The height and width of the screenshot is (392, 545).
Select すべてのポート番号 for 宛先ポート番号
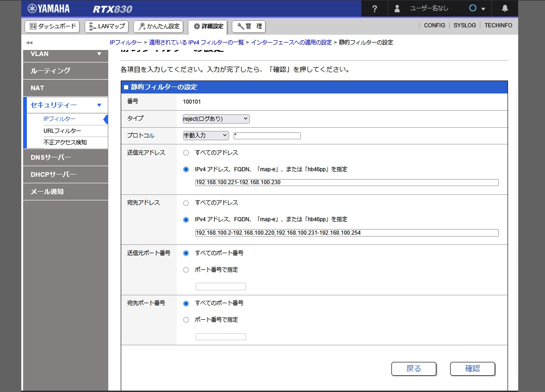(x=186, y=303)
